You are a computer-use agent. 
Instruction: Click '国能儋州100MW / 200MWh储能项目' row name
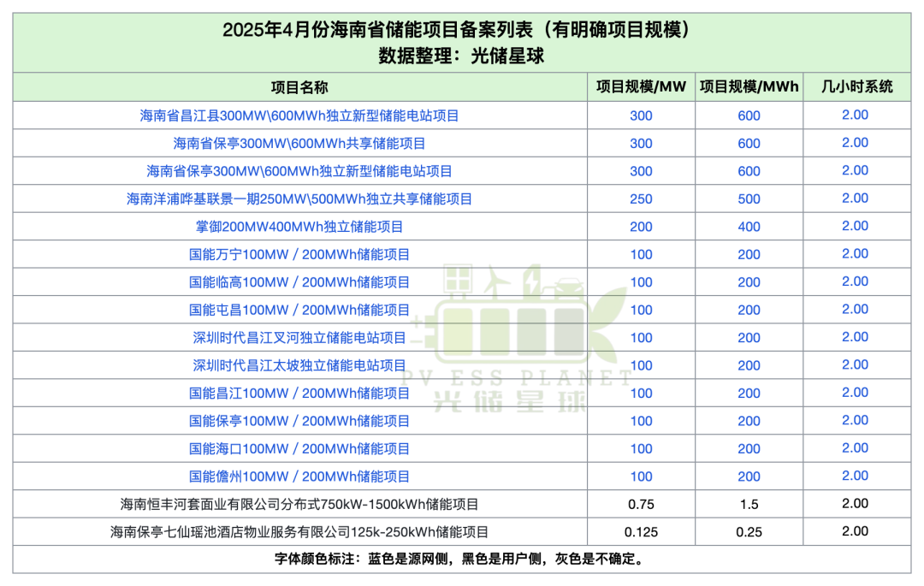(299, 476)
